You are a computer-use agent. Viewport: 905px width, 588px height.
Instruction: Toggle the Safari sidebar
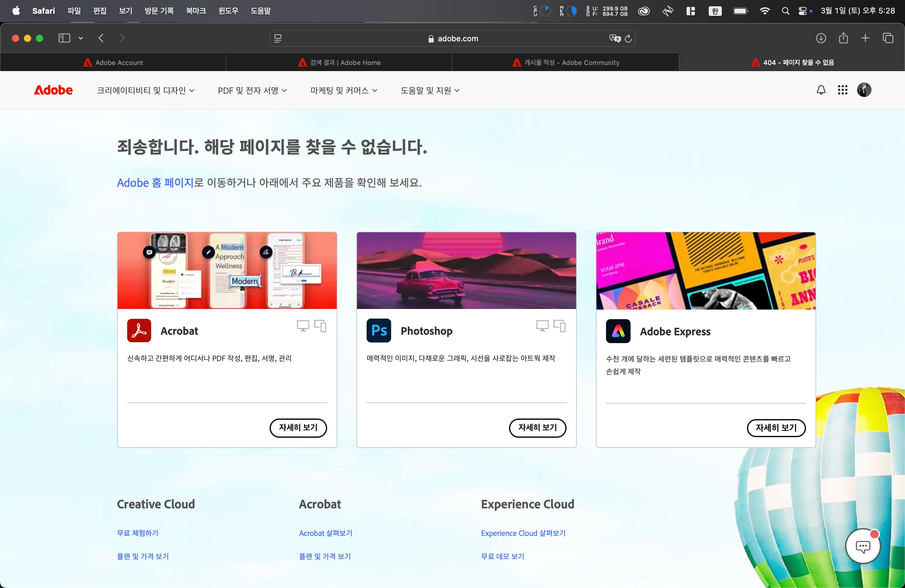coord(64,38)
